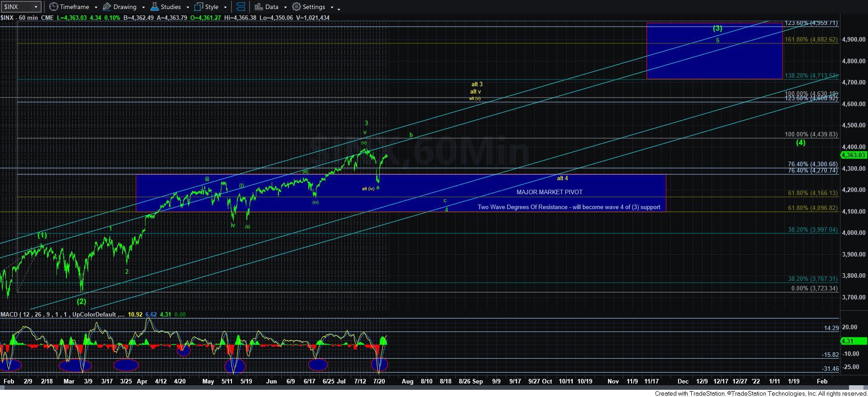Click the Timeframe clock icon
868x397 pixels.
54,7
